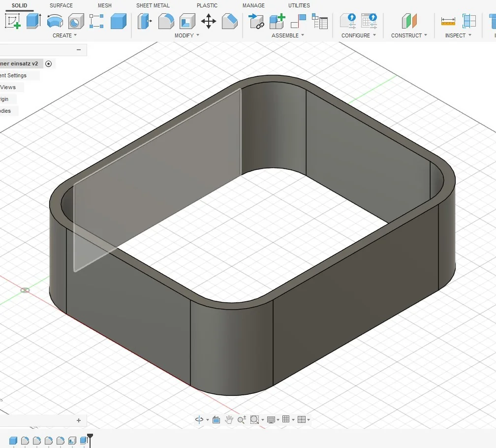
Task: Open the Measure tool in Inspect
Action: (448, 21)
